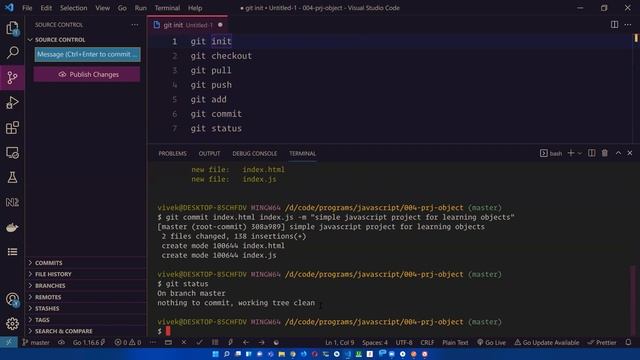This screenshot has width=640, height=360.
Task: Open the Extensions view
Action: tap(12, 127)
